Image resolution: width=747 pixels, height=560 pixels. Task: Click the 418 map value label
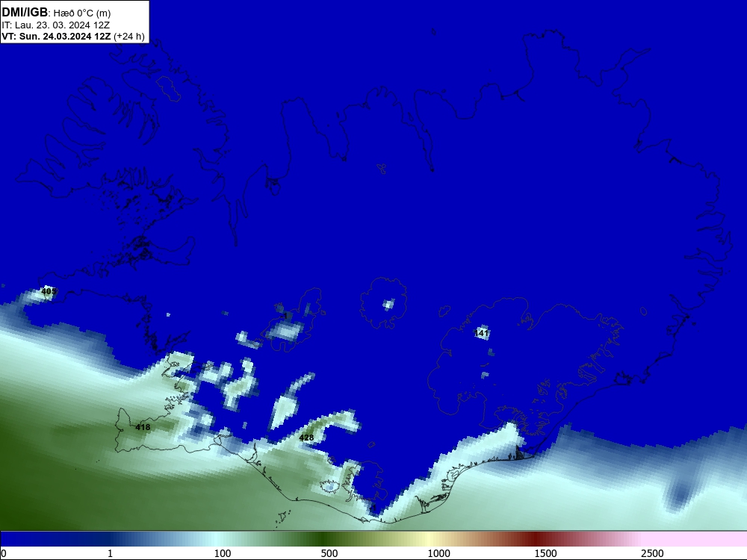coord(143,427)
